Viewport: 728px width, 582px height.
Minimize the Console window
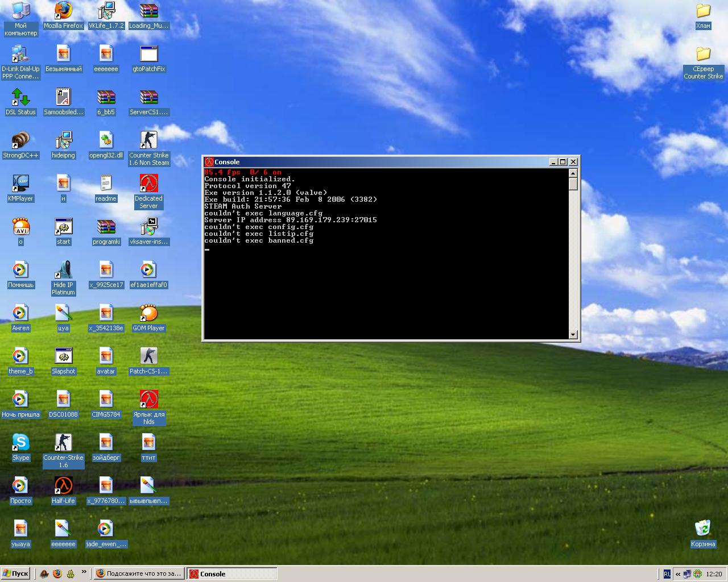pyautogui.click(x=553, y=162)
